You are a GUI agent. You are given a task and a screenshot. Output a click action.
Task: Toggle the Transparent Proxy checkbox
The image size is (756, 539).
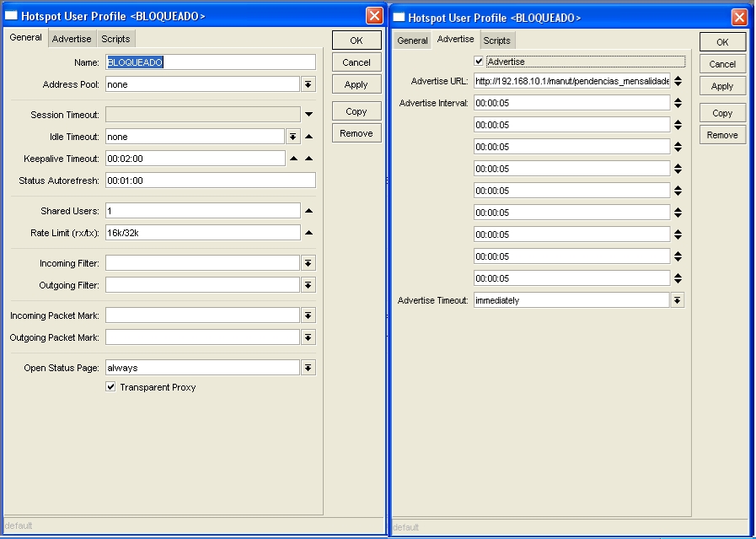click(111, 386)
